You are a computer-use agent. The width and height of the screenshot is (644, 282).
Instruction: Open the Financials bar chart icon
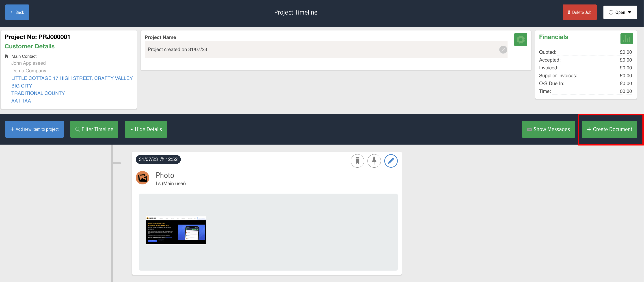pos(627,38)
